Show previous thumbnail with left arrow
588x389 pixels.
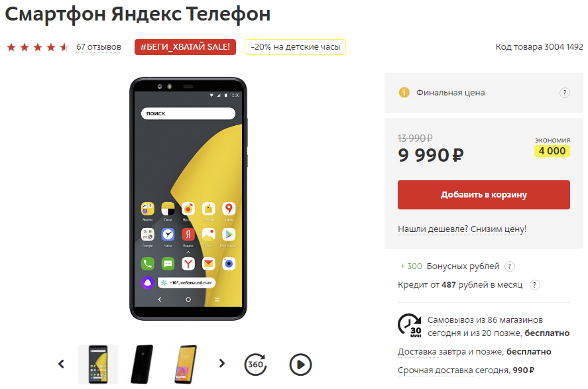[x=61, y=364]
